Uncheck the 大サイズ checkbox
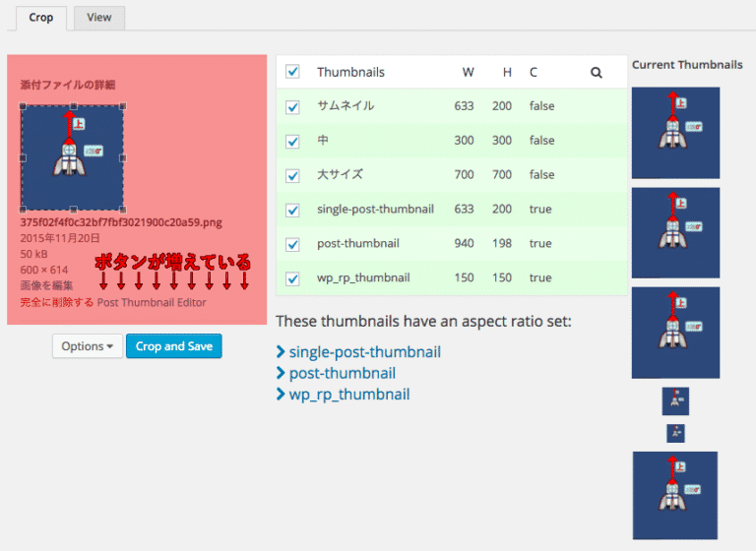Viewport: 756px width, 551px height. point(292,175)
